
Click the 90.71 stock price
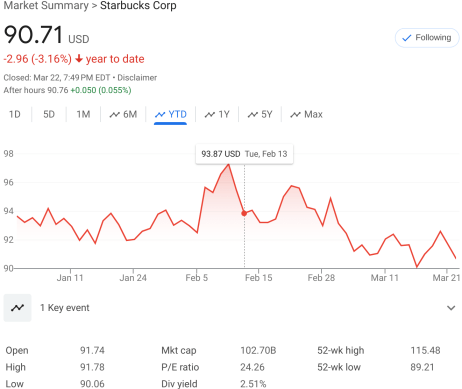(33, 35)
